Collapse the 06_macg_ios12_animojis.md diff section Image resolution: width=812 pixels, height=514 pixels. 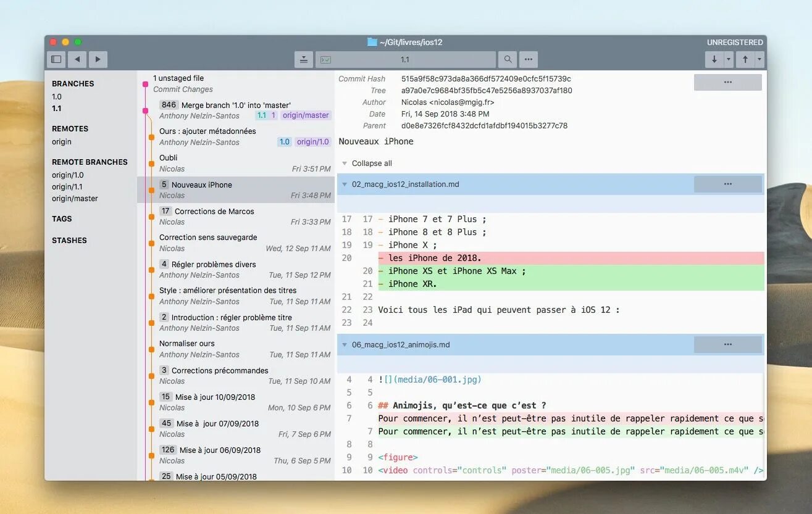point(345,344)
